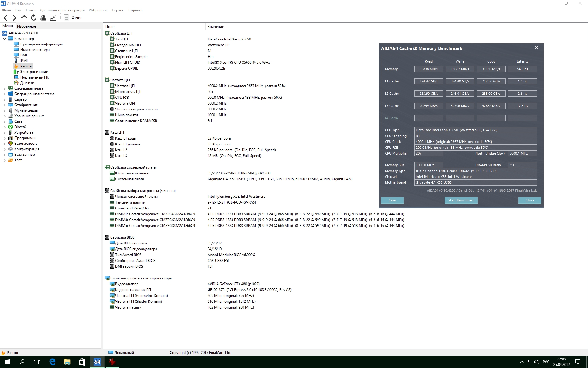The image size is (588, 368).
Task: Open the Сервис menu
Action: [118, 10]
